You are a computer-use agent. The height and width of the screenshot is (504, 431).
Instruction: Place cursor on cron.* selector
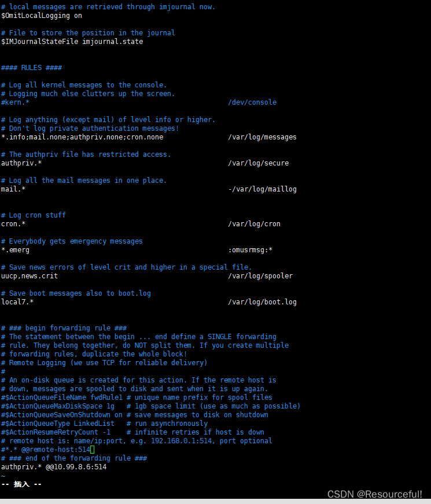[13, 224]
